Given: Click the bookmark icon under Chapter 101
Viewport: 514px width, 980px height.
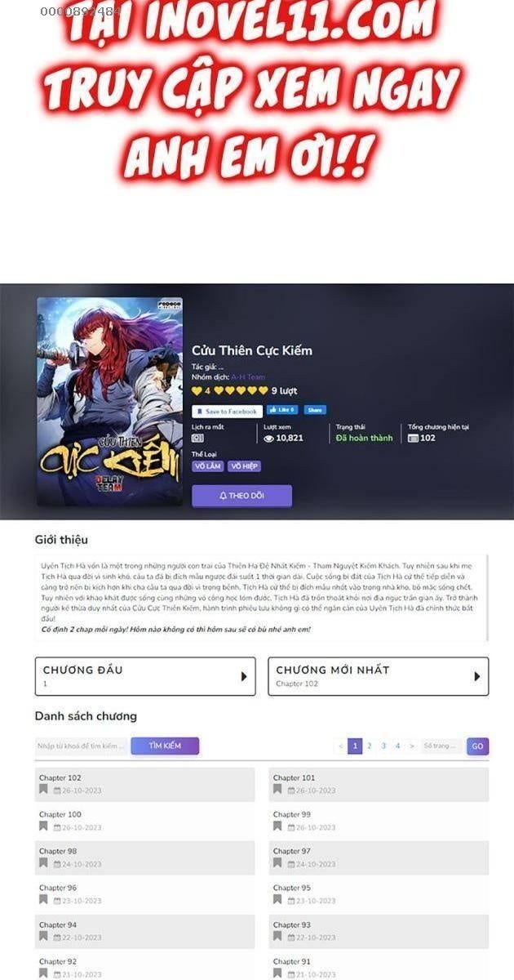Looking at the screenshot, I should 277,790.
